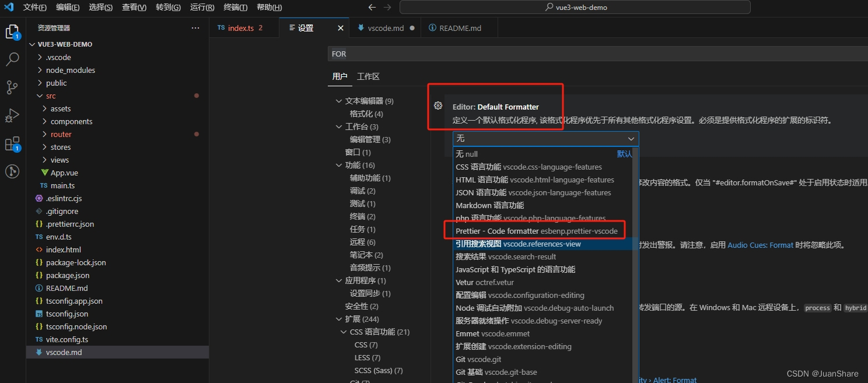
Task: Collapse 扩展 (244) settings group
Action: point(362,319)
